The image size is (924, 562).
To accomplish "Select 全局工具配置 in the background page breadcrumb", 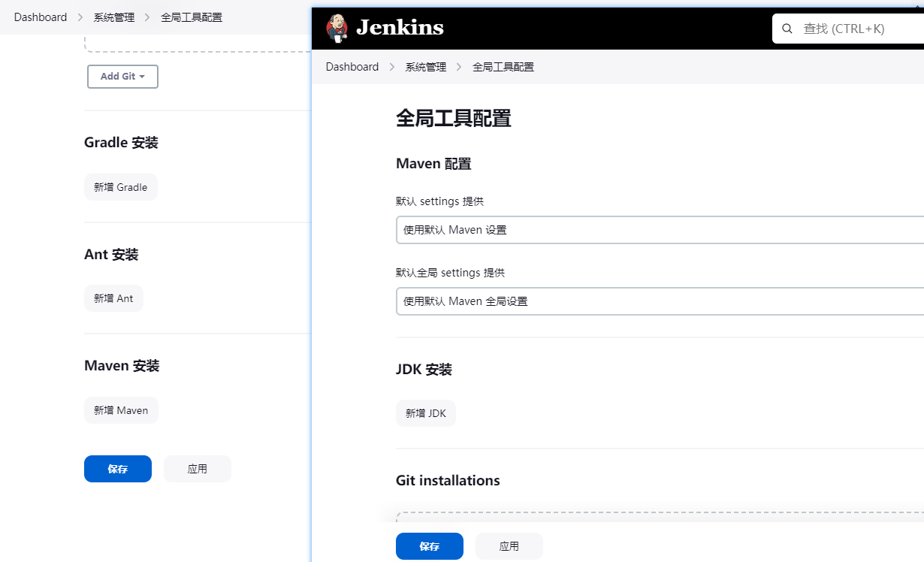I will 192,17.
